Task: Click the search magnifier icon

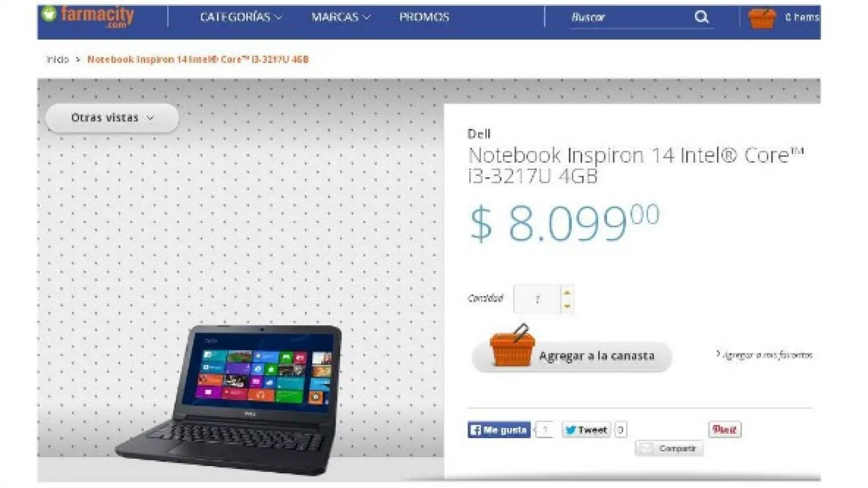Action: (x=701, y=17)
